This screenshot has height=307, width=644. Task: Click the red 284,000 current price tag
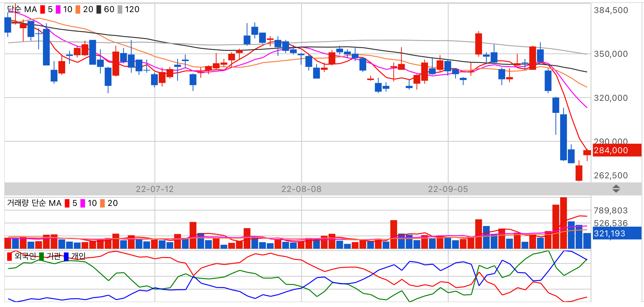click(x=617, y=150)
